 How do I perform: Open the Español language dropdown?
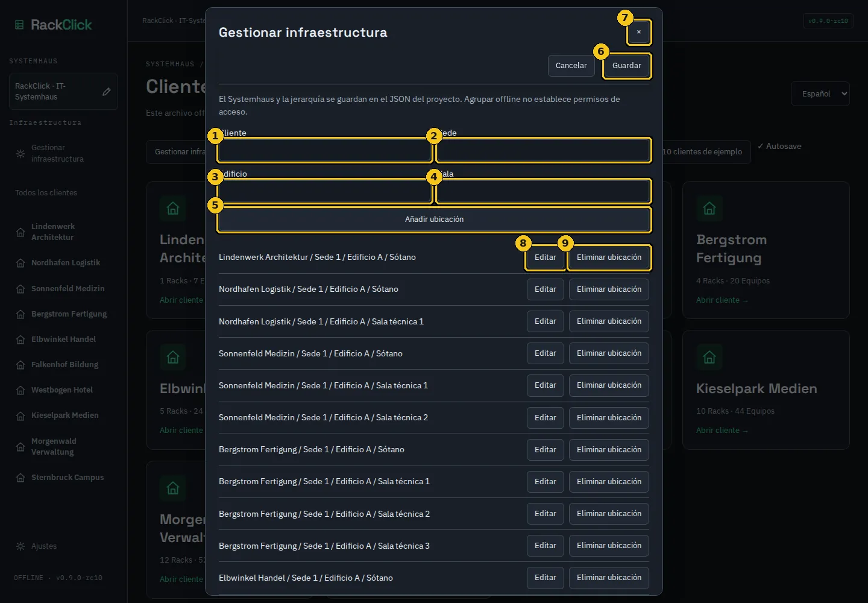[820, 94]
